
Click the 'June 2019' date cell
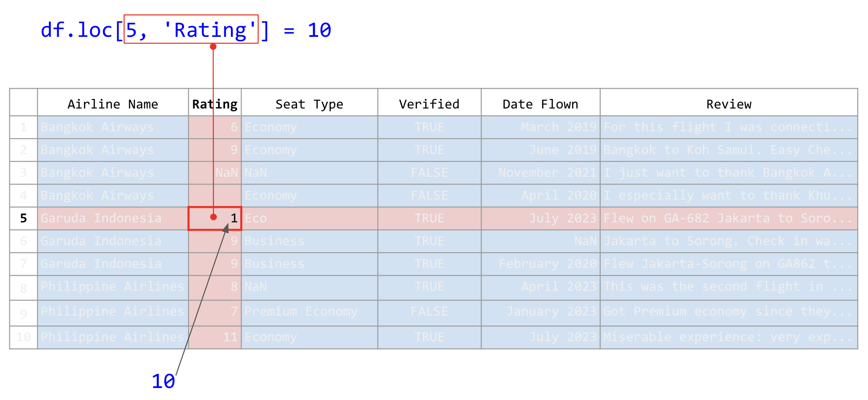[541, 150]
